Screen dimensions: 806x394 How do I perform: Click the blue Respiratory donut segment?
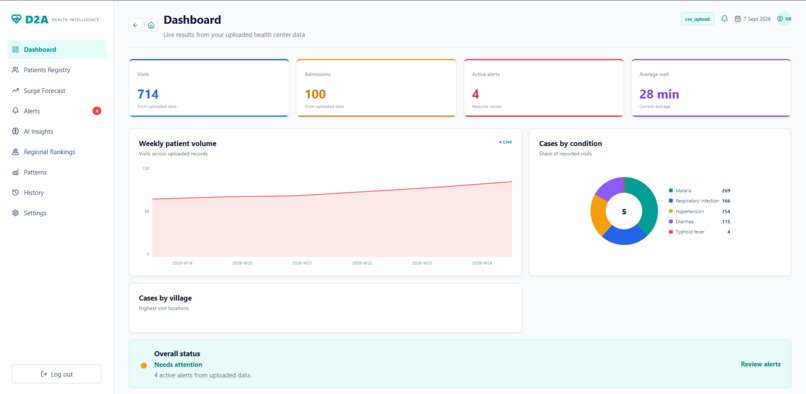625,236
